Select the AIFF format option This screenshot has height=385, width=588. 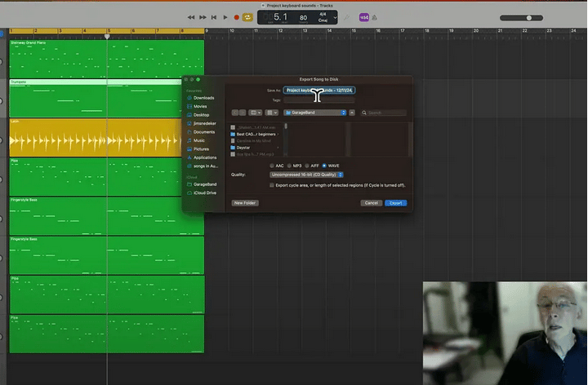(x=307, y=166)
